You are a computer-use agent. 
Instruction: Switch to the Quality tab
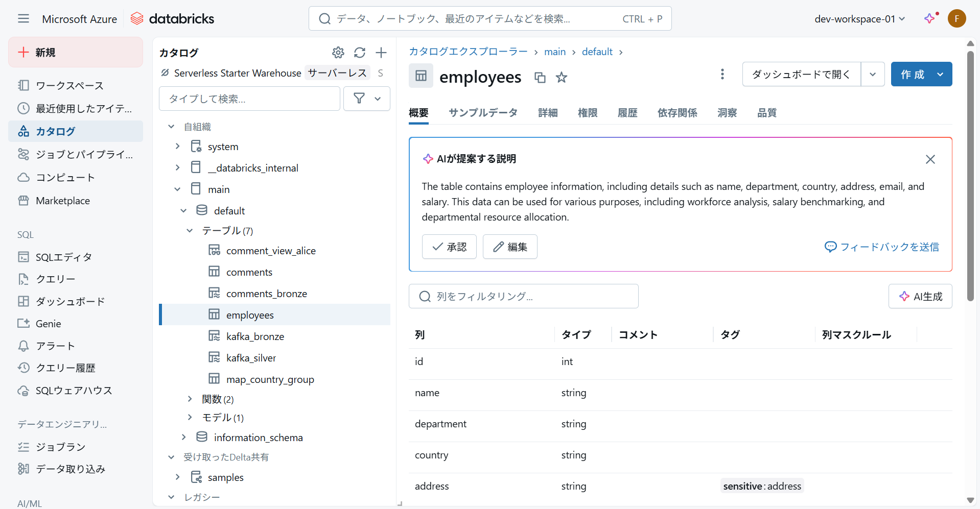pos(767,113)
